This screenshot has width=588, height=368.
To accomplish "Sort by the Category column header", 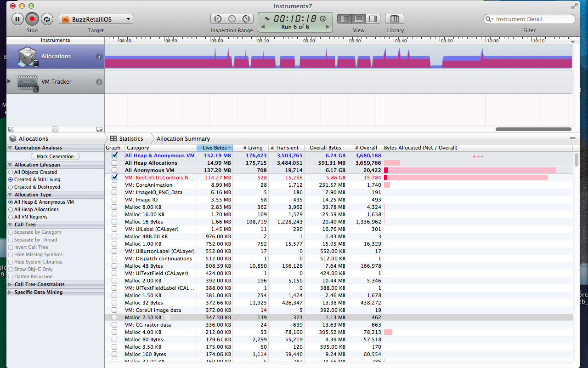I will tap(160, 148).
